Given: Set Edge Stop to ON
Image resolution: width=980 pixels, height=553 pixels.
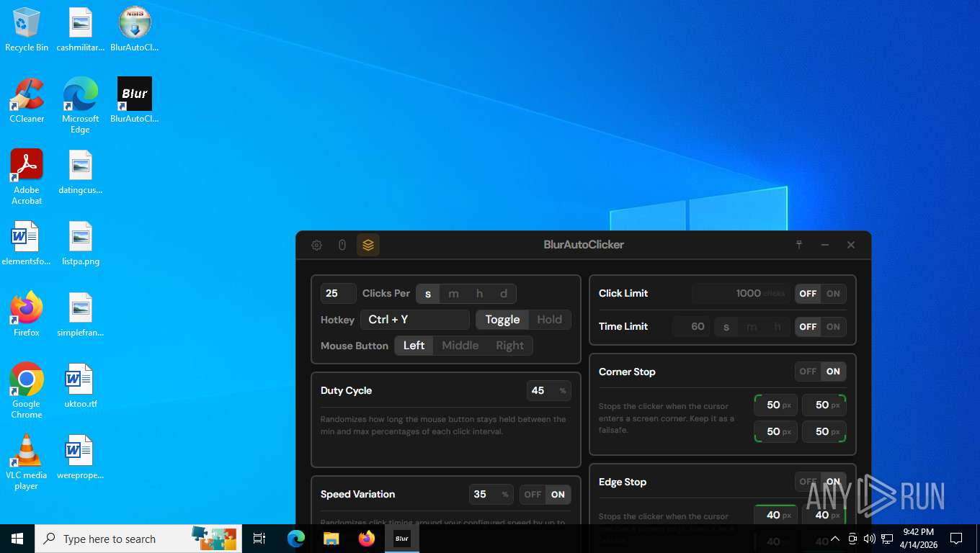Looking at the screenshot, I should tap(834, 482).
